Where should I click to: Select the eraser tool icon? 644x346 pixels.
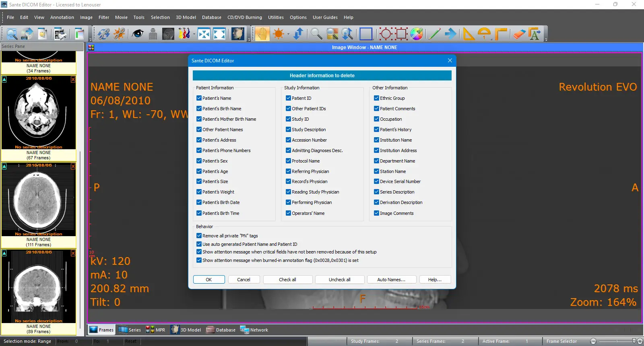point(519,34)
